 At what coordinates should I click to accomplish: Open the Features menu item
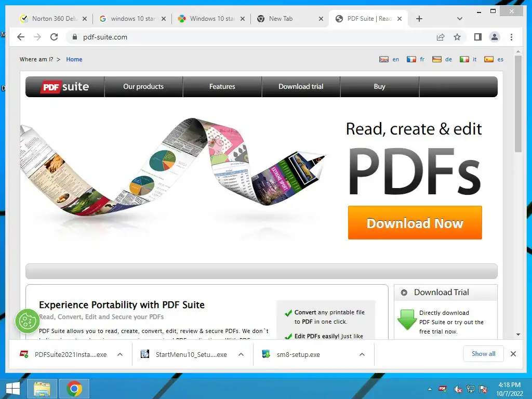point(222,87)
